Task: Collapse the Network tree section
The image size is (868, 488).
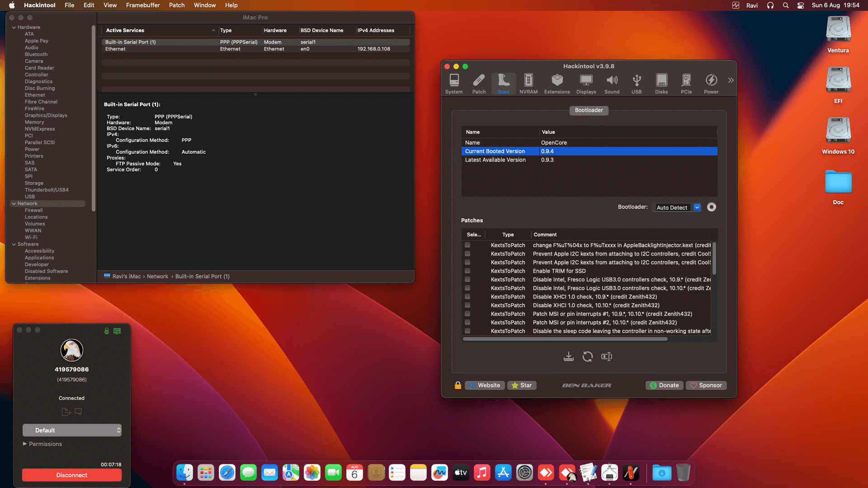Action: tap(14, 204)
